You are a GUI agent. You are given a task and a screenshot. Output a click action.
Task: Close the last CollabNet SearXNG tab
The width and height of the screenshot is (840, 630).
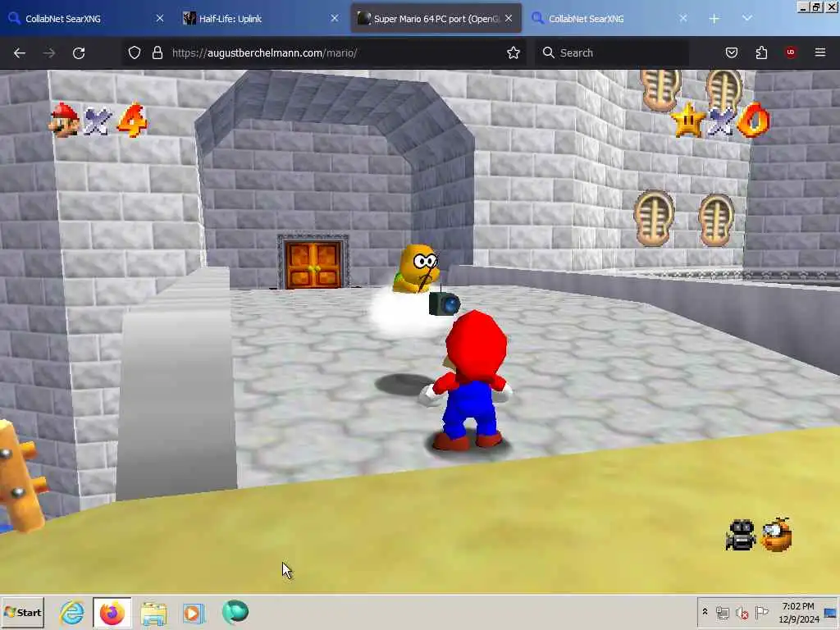[683, 19]
